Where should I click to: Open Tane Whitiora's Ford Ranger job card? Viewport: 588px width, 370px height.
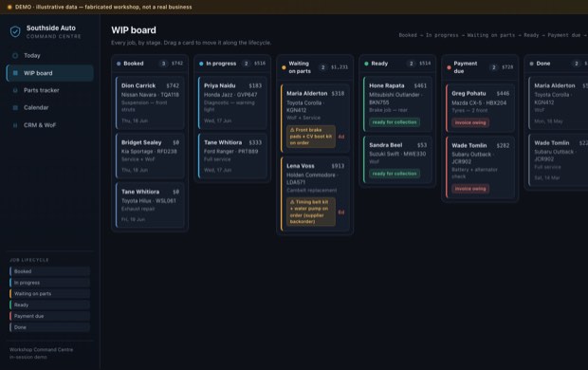232,156
